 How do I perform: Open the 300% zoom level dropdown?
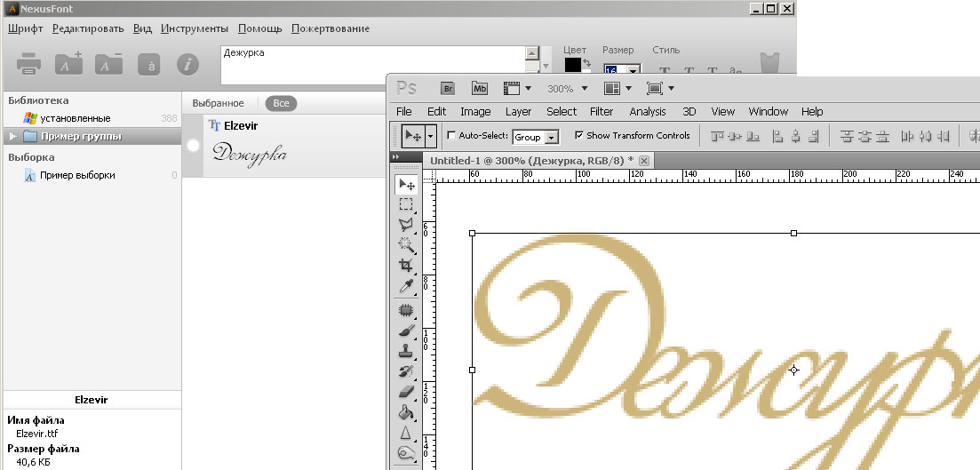coord(566,89)
